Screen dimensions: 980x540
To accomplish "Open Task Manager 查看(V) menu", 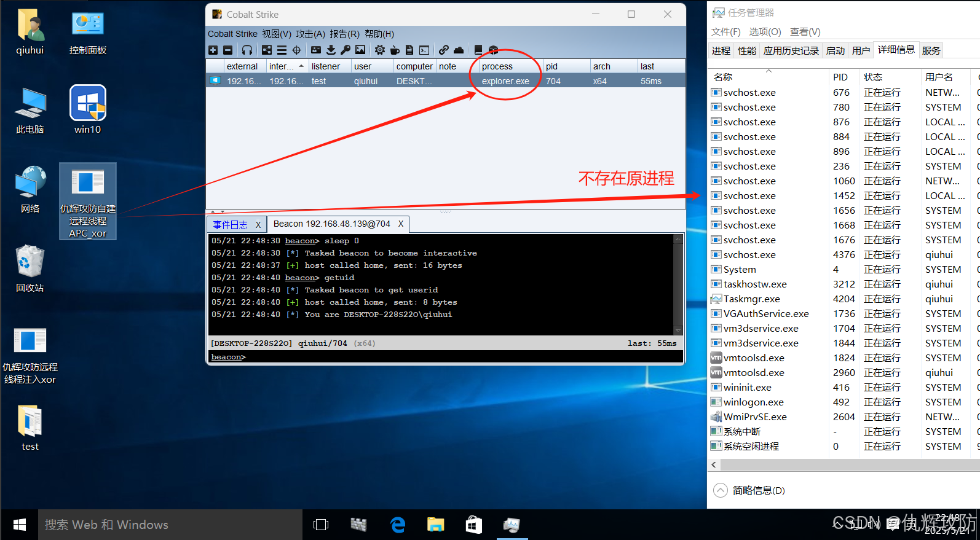I will point(805,32).
